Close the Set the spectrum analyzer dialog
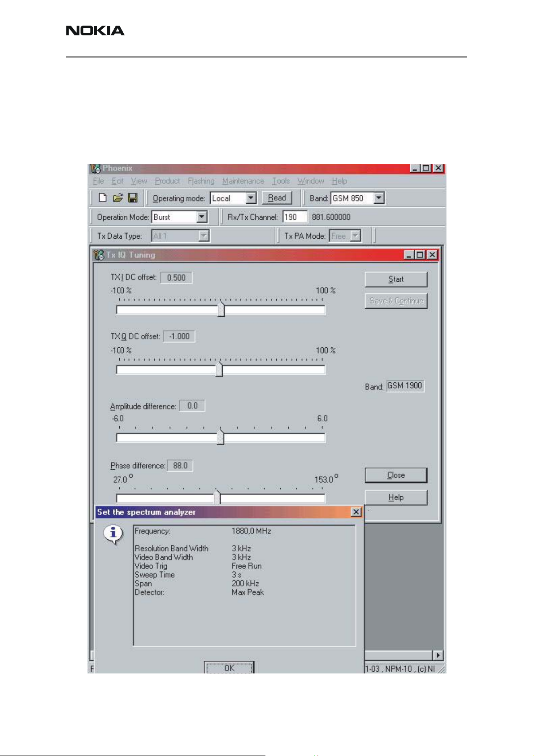This screenshot has width=534, height=756. click(x=356, y=512)
